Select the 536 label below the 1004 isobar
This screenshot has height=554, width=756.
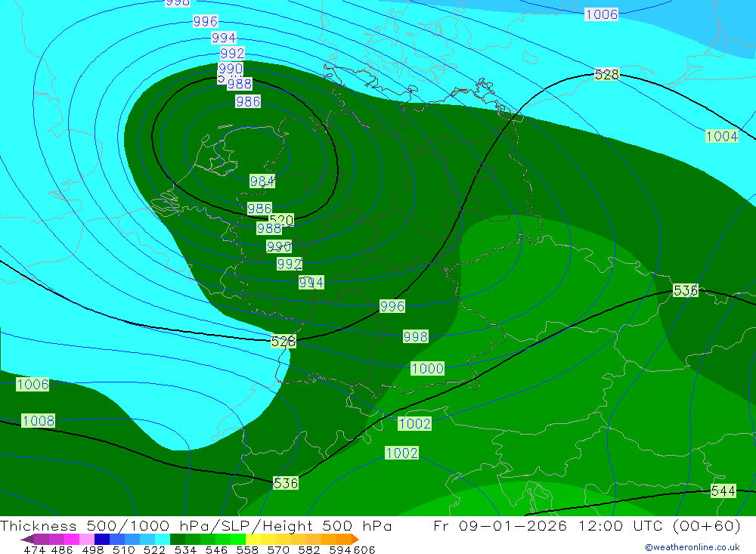click(685, 290)
